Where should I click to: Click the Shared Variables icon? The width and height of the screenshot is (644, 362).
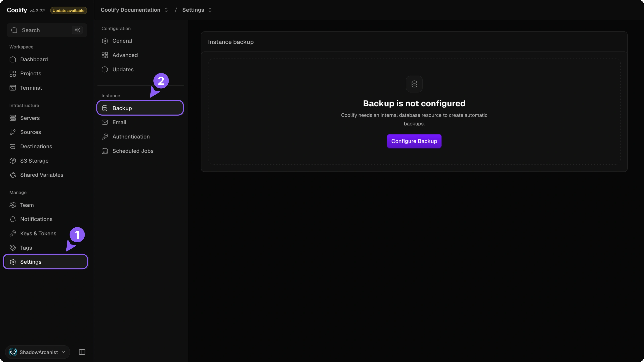coord(13,175)
